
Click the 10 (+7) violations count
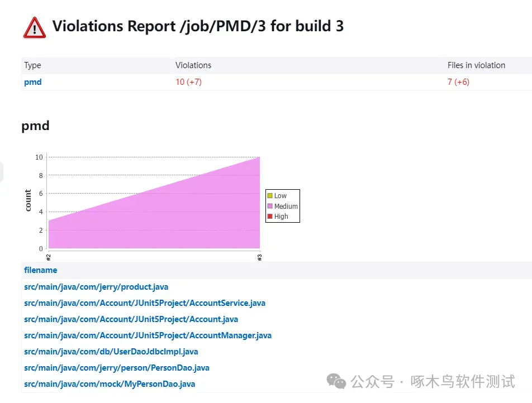click(189, 82)
